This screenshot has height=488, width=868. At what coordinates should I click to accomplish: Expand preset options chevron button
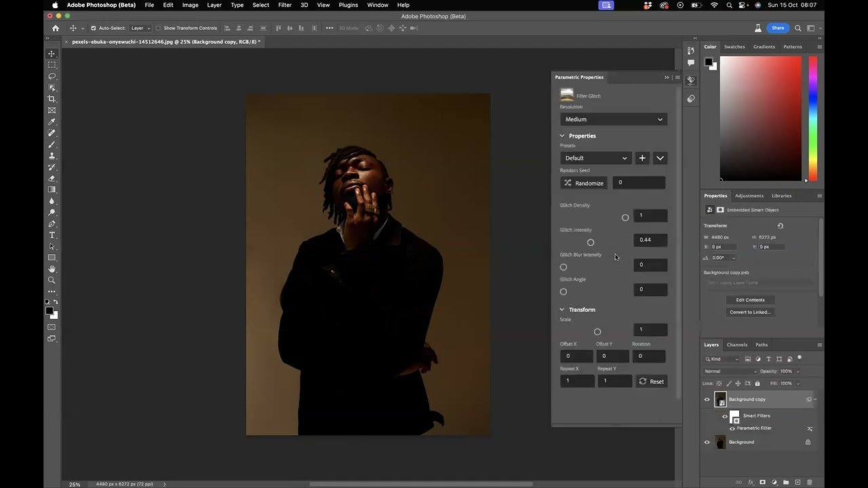click(660, 158)
